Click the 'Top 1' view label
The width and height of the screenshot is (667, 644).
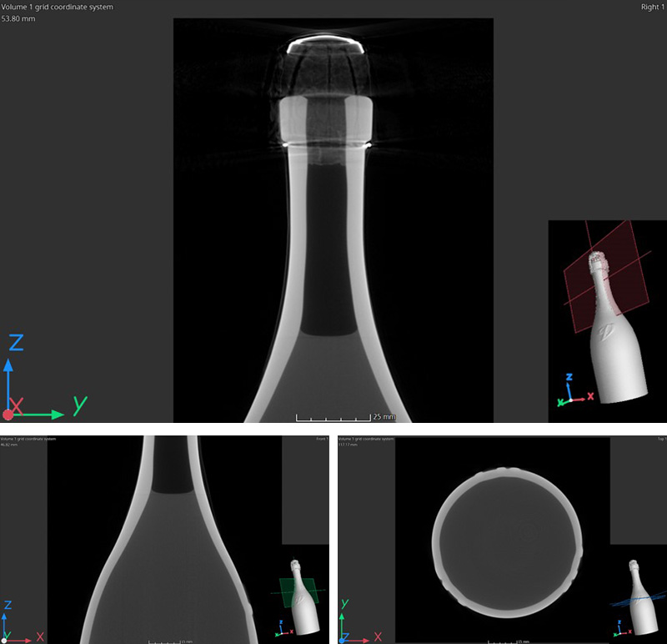(660, 439)
